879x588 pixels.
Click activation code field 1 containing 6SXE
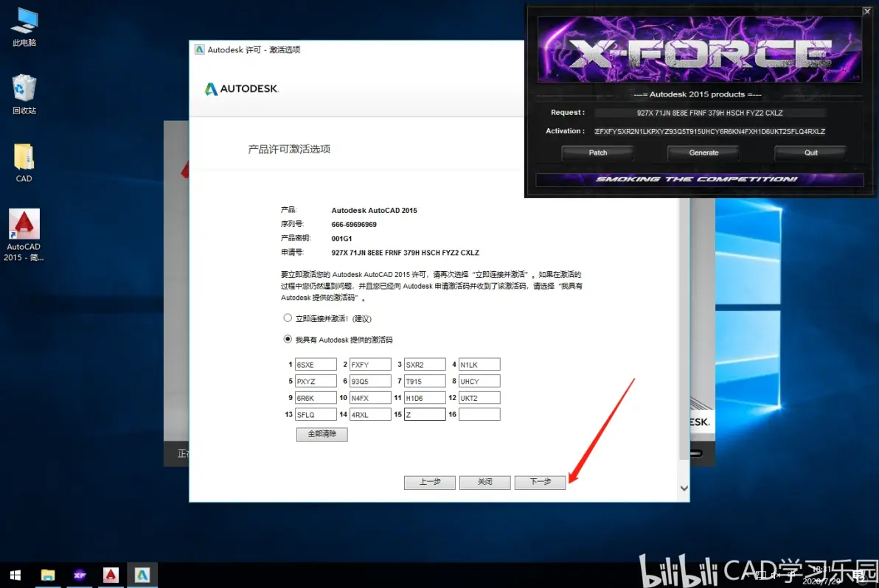(x=316, y=365)
